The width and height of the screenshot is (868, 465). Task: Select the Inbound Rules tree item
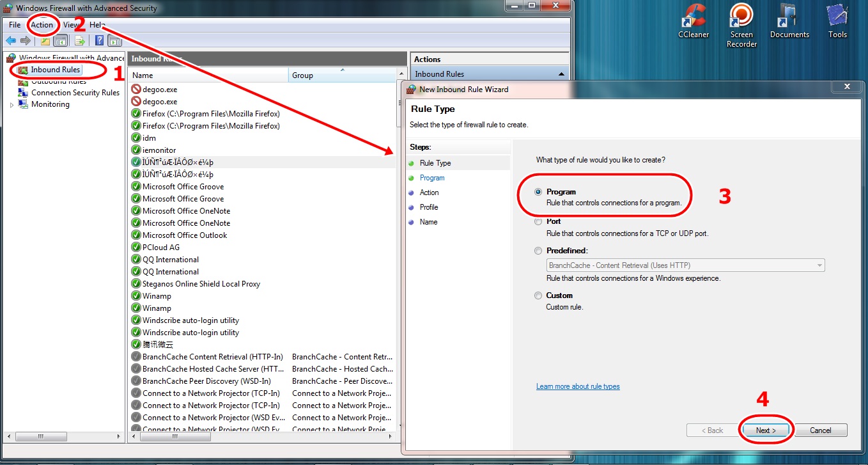pyautogui.click(x=56, y=70)
